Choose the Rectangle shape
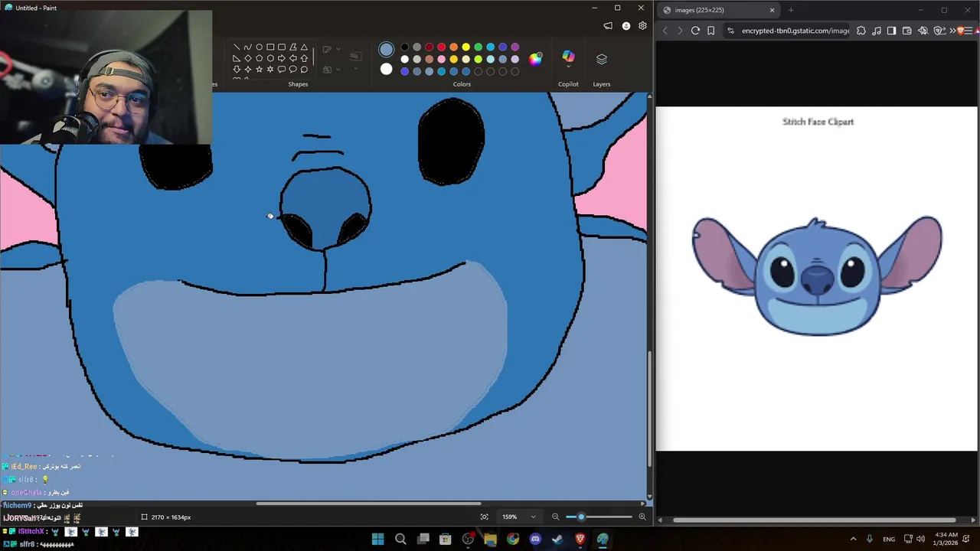 270,47
